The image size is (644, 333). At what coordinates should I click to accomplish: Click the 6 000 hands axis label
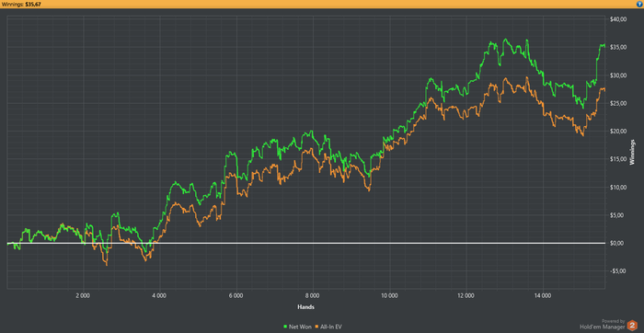[236, 295]
